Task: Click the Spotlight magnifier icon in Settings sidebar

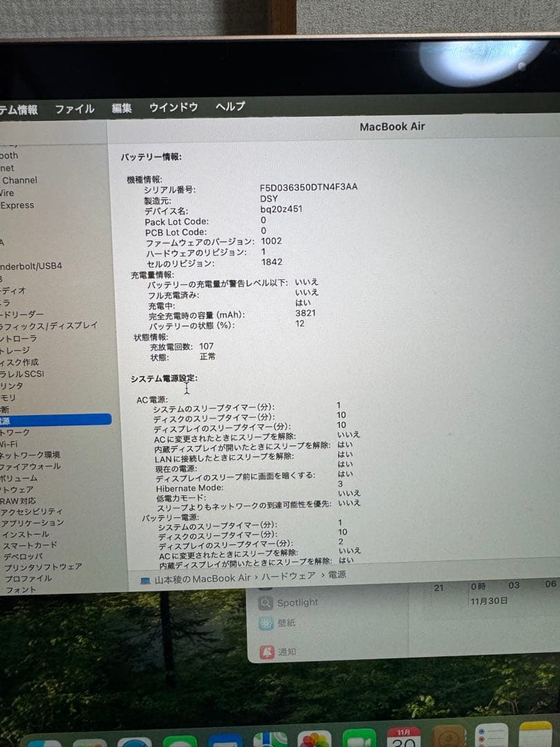Action: point(267,603)
